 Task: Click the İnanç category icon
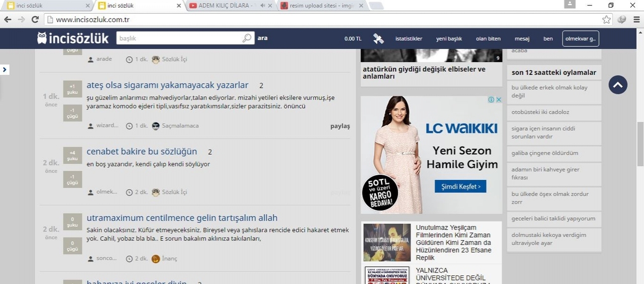156,259
